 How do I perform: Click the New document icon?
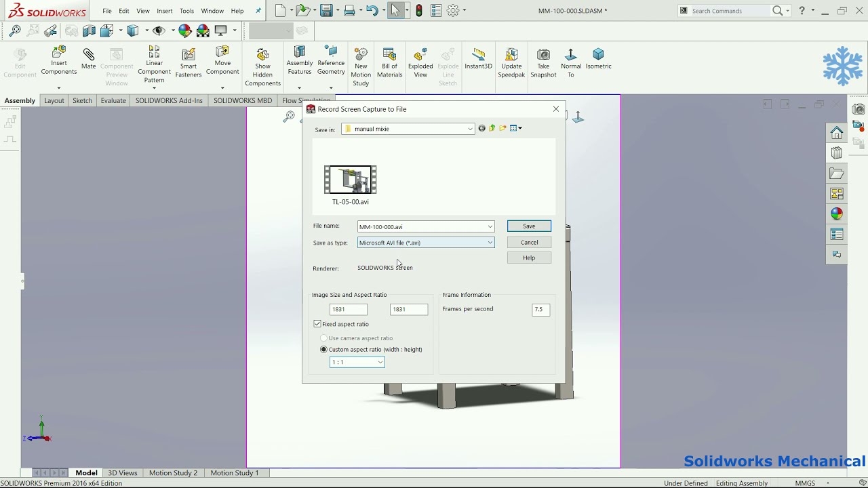click(280, 10)
